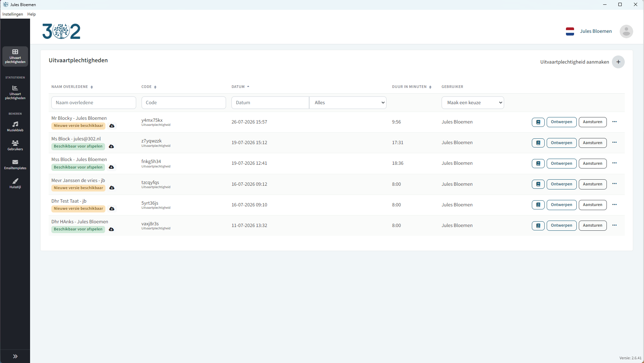Click book icon button for Mr Blocky row
This screenshot has height=363, width=644.
pos(538,122)
